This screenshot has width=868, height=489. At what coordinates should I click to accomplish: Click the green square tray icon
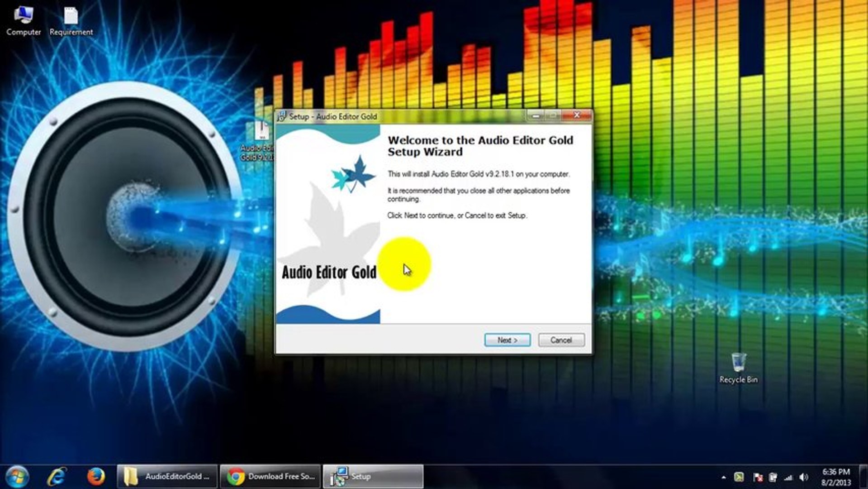pyautogui.click(x=739, y=477)
